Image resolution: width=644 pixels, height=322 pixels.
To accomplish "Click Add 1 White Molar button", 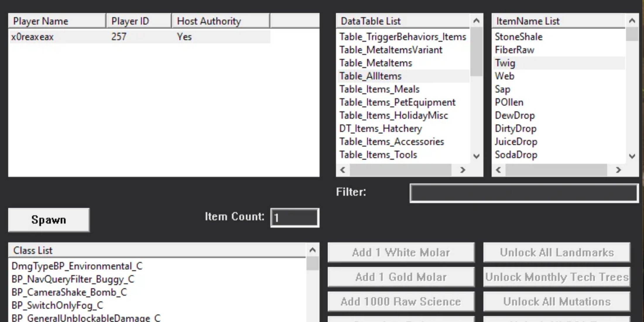I will [x=401, y=252].
